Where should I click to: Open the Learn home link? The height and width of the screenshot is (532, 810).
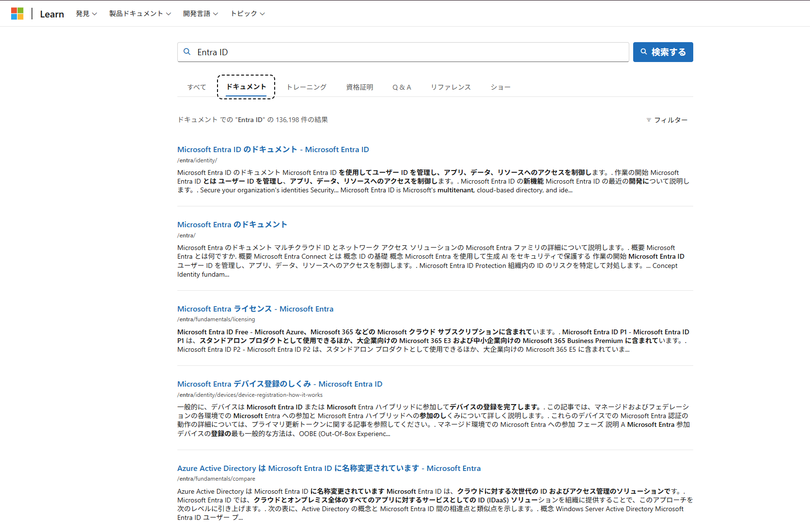coord(52,14)
